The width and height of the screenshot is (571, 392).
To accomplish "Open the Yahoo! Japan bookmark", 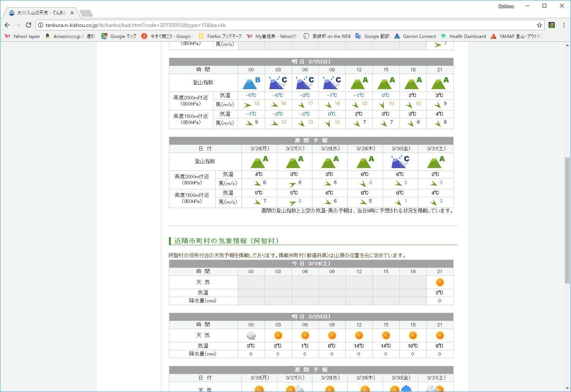I will pos(22,36).
